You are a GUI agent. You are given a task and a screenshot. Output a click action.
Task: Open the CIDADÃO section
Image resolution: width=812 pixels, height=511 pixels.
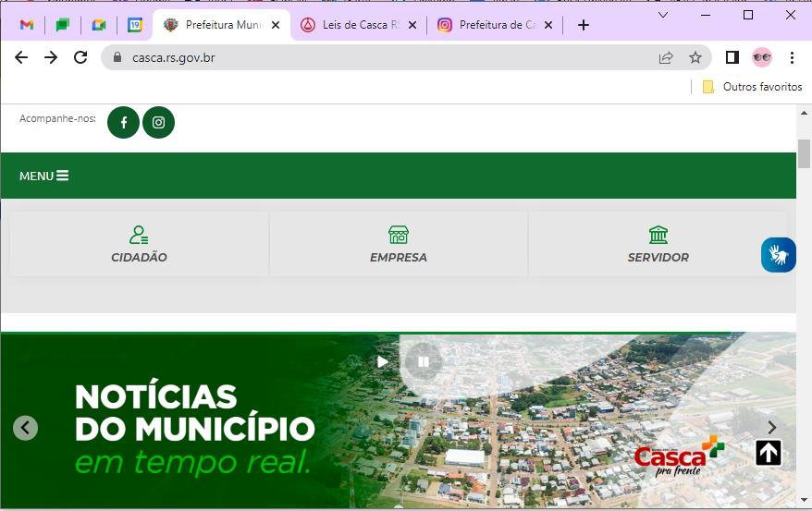tap(139, 244)
